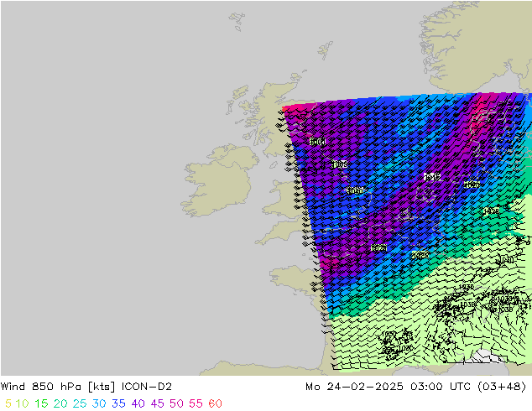Click the '03:00 UTC' time text
Viewport: 532px width, 411px height.
pyautogui.click(x=439, y=387)
